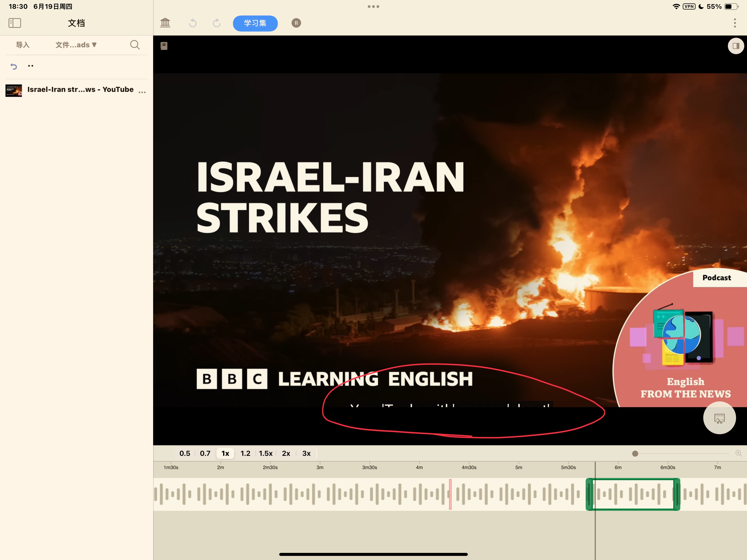This screenshot has height=560, width=747.
Task: Go back with the blue return arrow
Action: pos(13,66)
